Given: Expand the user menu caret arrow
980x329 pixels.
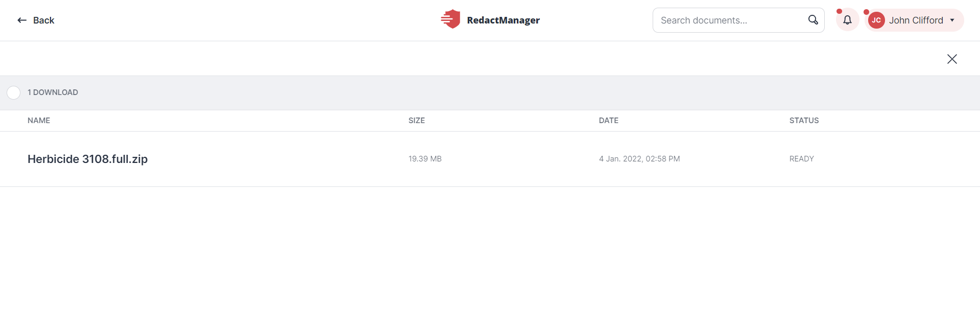Looking at the screenshot, I should coord(952,20).
